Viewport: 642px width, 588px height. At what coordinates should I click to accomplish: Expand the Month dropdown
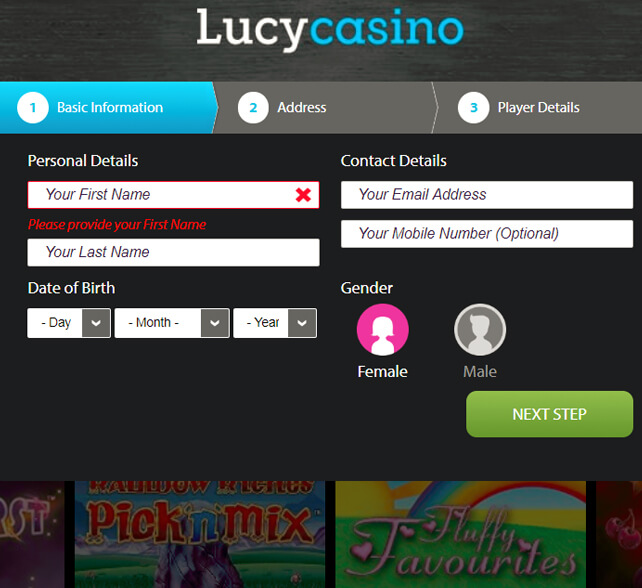click(x=172, y=323)
